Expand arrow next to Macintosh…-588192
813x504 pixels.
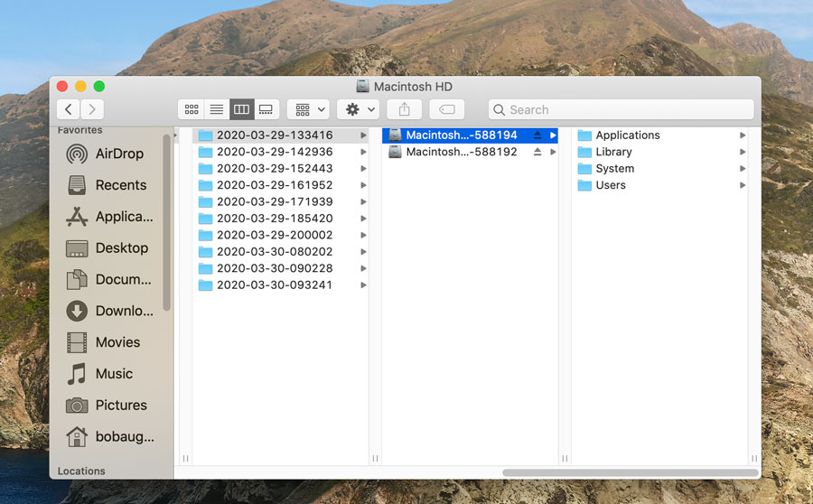553,152
